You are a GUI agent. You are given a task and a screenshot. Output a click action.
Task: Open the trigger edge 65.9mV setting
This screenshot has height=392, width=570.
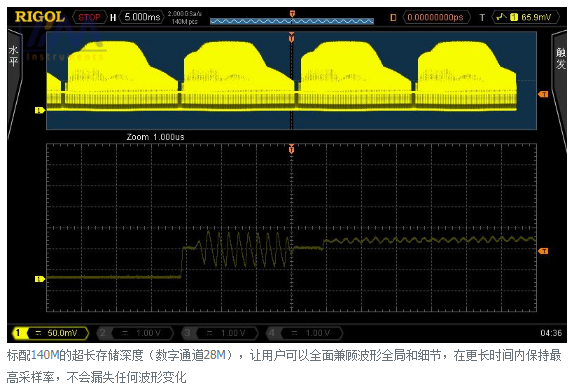tap(525, 17)
